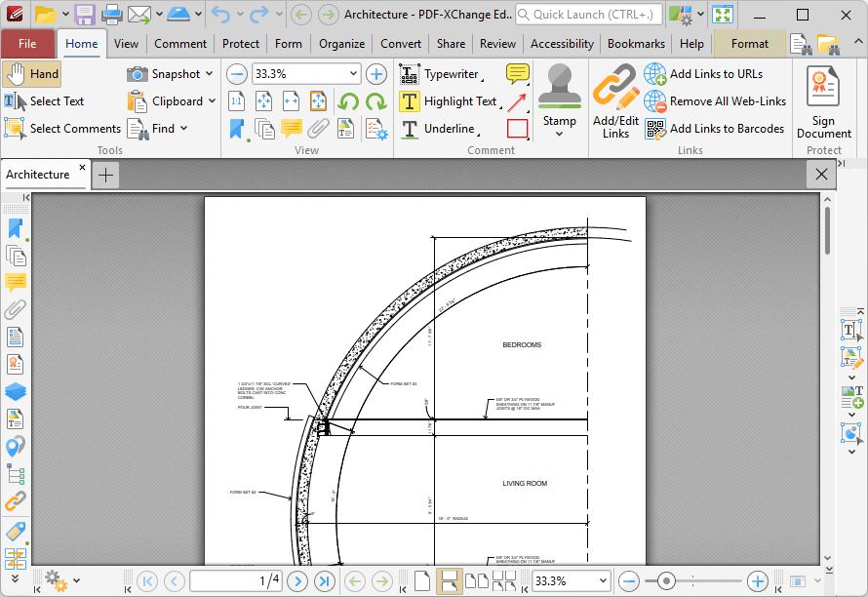Switch to the View ribbon tab
This screenshot has width=868, height=597.
click(126, 44)
